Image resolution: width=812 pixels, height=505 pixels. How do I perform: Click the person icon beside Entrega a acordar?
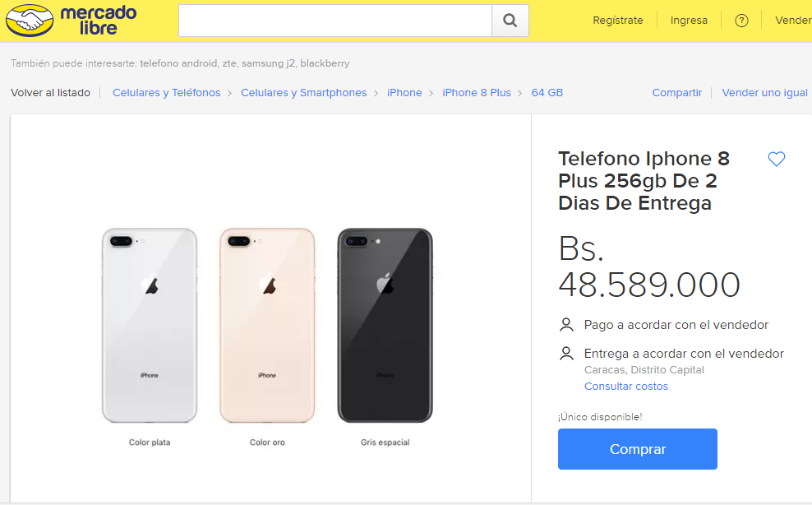pos(566,353)
